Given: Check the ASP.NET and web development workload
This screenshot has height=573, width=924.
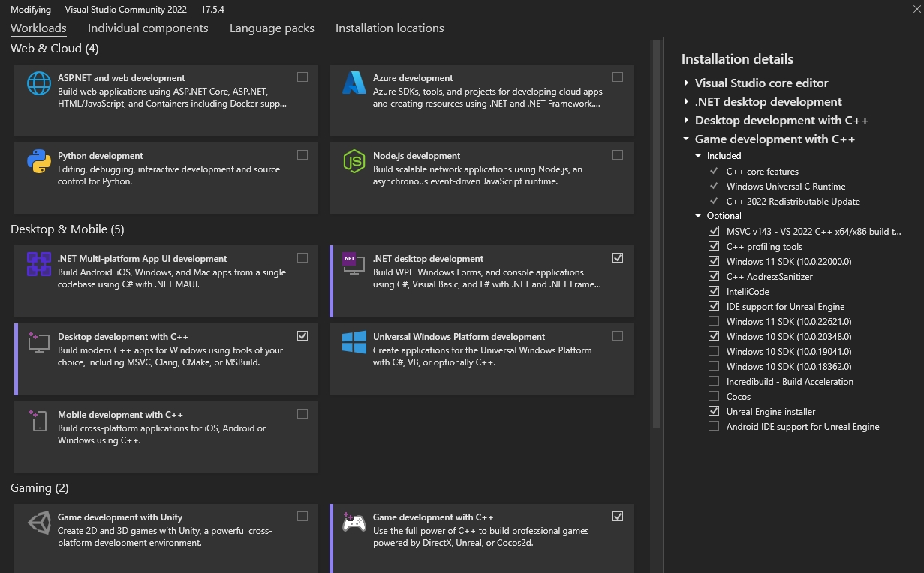Looking at the screenshot, I should click(302, 76).
